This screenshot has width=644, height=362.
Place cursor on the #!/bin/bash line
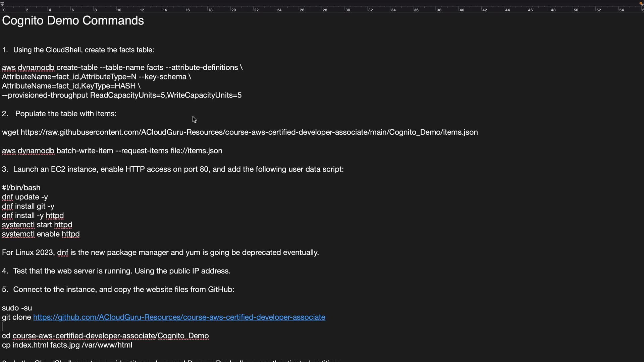[x=21, y=188]
